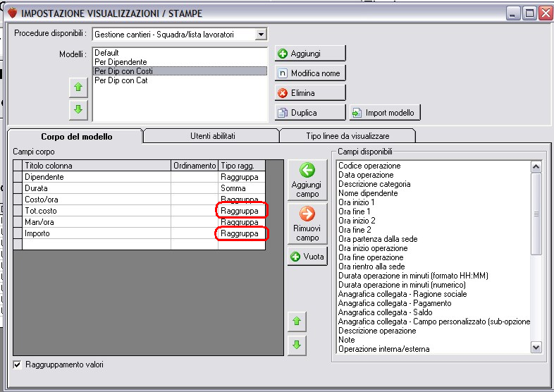Toggle Raggruppamento valori checkbox
This screenshot has height=392, width=554.
[x=17, y=365]
